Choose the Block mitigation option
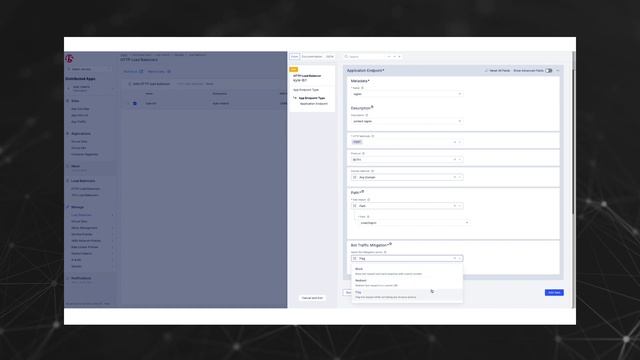The width and height of the screenshot is (640, 360). click(407, 271)
